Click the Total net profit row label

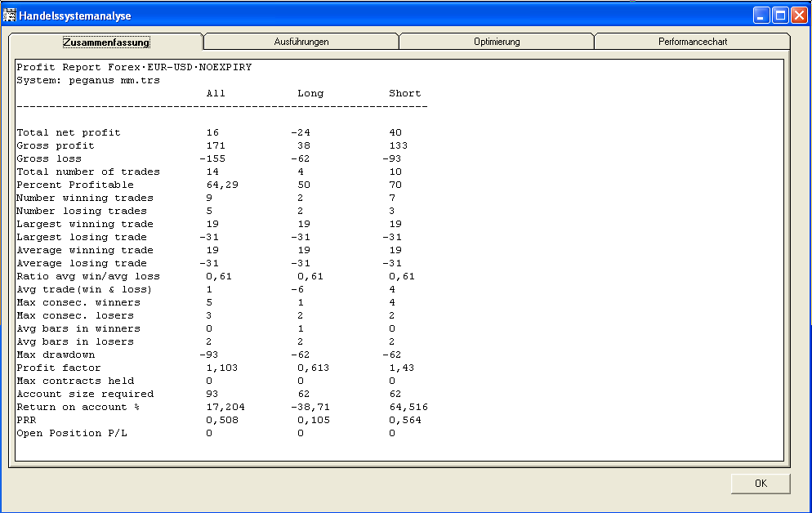coord(69,132)
